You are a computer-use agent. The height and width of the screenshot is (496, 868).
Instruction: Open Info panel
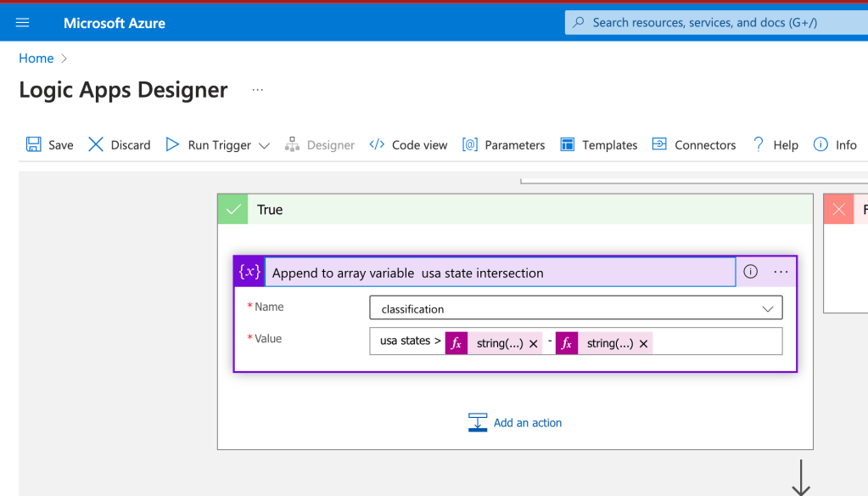point(835,144)
